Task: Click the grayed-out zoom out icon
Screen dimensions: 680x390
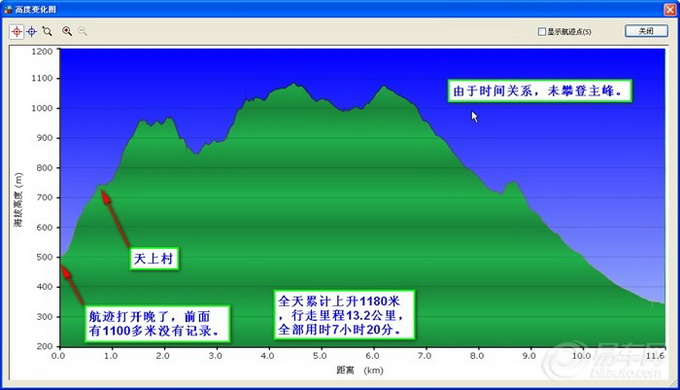Action: click(82, 31)
